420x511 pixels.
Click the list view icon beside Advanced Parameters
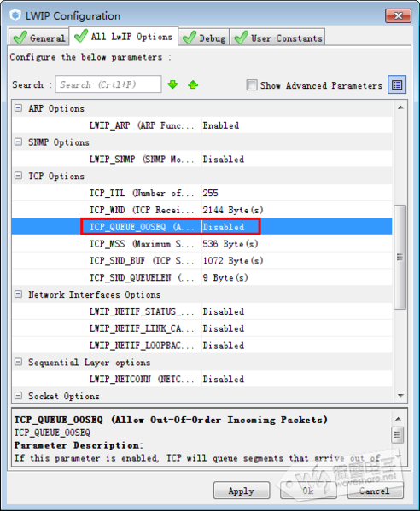[x=396, y=85]
